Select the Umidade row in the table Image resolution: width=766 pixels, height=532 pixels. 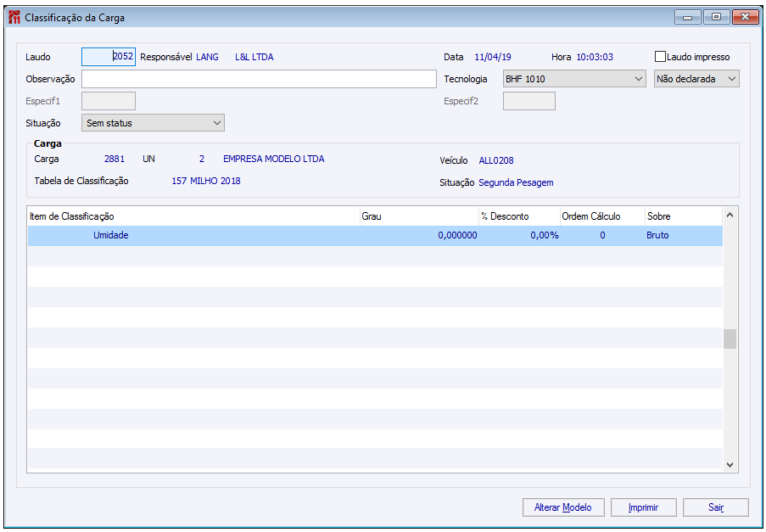375,236
